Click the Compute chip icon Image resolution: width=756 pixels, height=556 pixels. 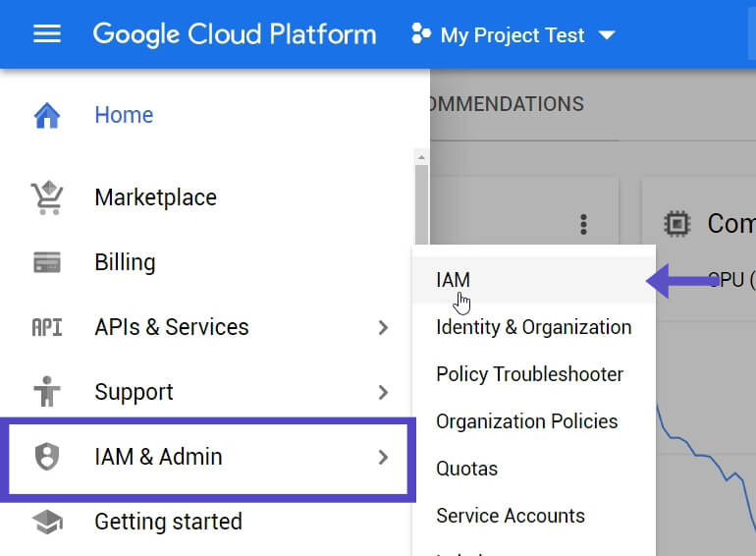(x=676, y=224)
